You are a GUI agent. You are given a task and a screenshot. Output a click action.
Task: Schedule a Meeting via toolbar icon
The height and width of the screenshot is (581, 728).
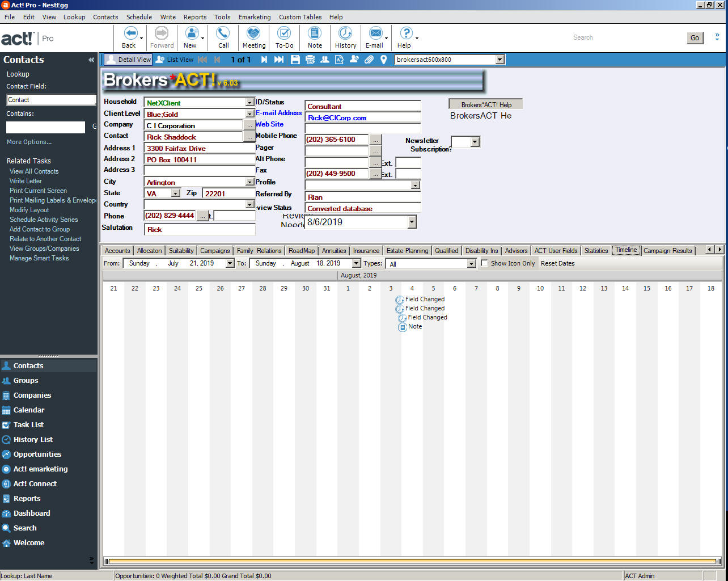click(x=253, y=33)
